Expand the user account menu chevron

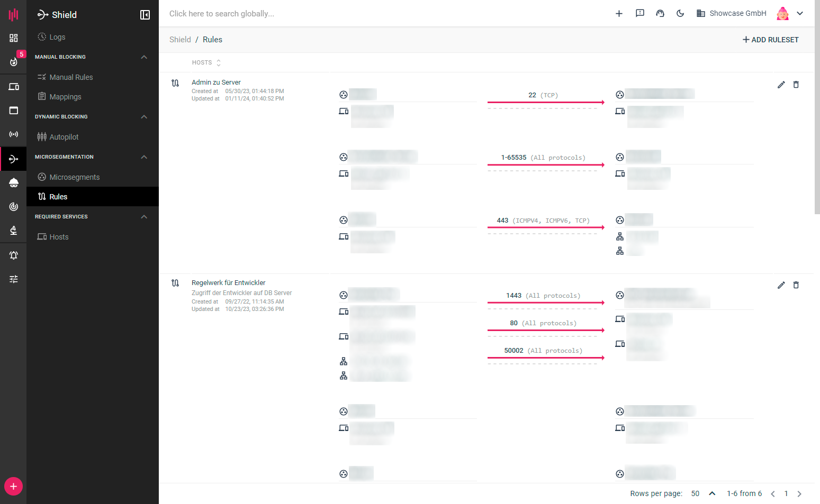point(800,14)
